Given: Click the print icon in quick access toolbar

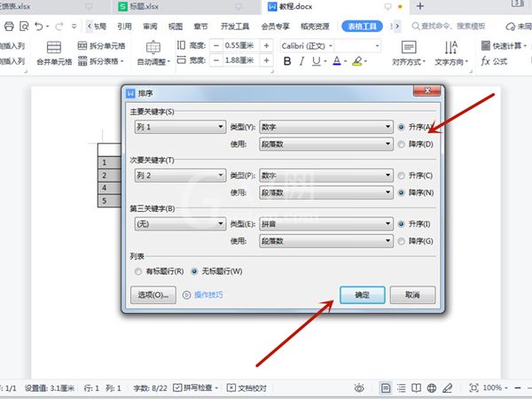Looking at the screenshot, I should (x=9, y=26).
